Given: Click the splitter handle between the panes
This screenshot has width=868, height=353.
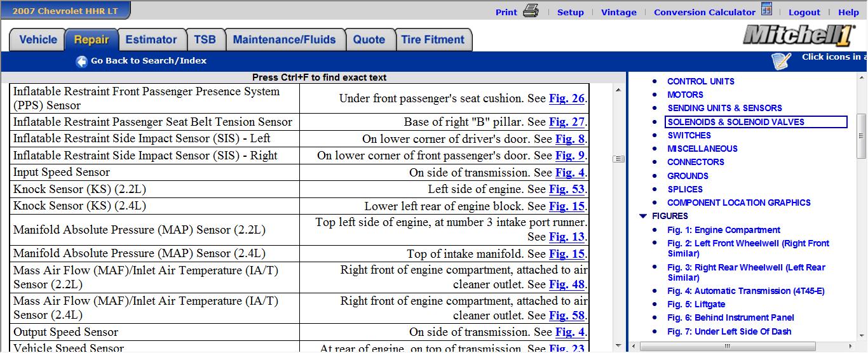Looking at the screenshot, I should click(618, 159).
